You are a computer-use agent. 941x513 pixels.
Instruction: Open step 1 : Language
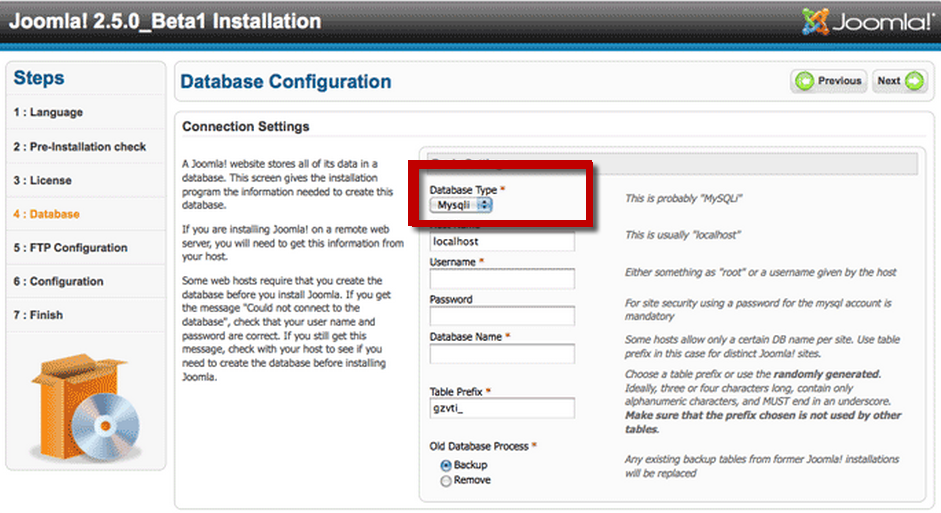[x=48, y=112]
